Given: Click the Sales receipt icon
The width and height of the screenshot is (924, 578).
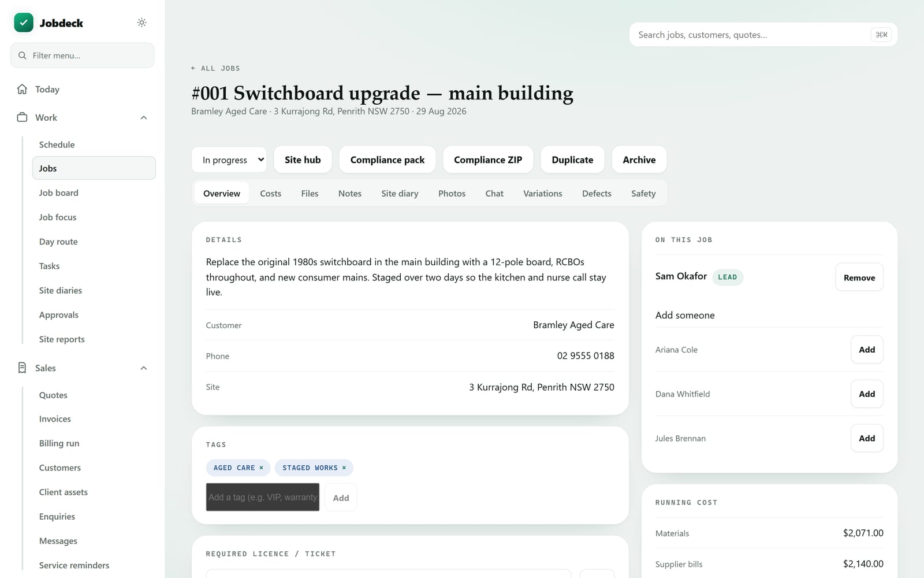Looking at the screenshot, I should coord(22,368).
